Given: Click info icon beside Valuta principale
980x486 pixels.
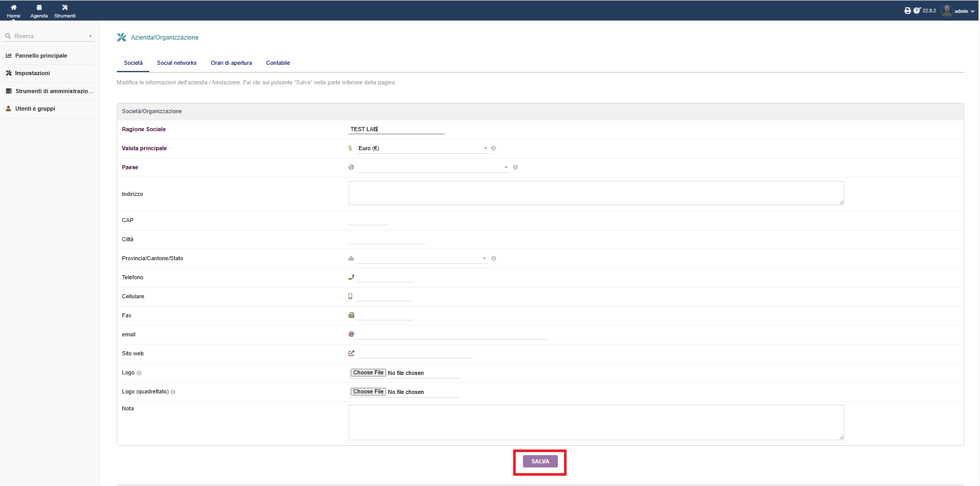Looking at the screenshot, I should pyautogui.click(x=493, y=149).
